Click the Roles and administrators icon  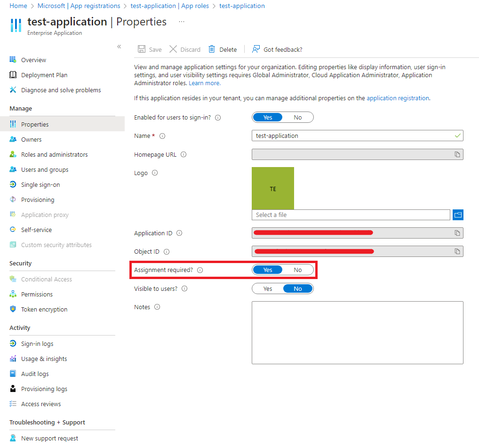coord(13,154)
